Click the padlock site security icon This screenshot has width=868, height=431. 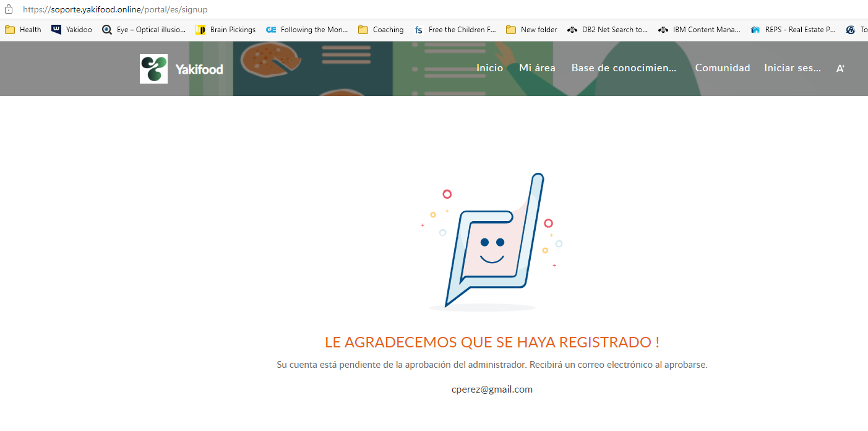coord(9,9)
